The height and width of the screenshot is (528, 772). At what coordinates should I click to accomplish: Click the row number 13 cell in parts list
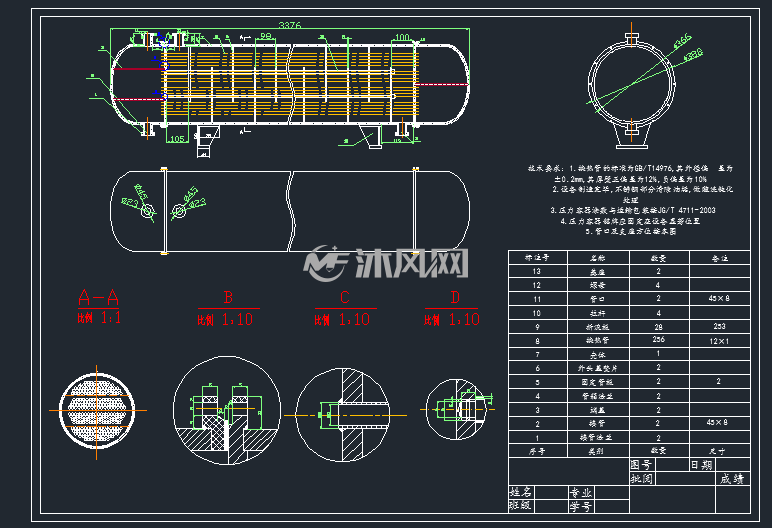pos(538,271)
